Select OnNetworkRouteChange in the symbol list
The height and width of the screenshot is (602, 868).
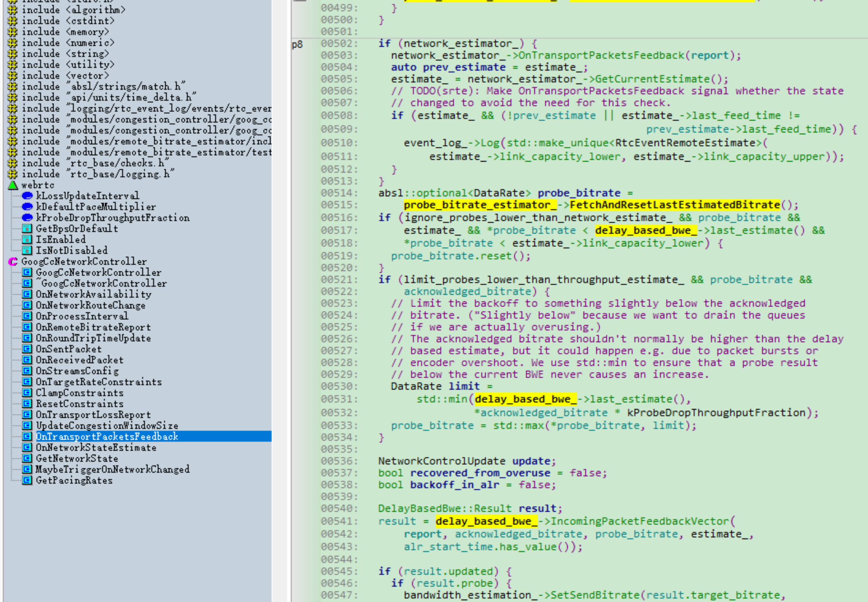pyautogui.click(x=90, y=305)
